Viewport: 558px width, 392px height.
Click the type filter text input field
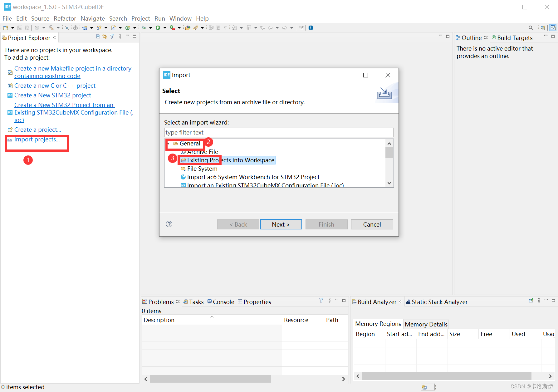279,132
